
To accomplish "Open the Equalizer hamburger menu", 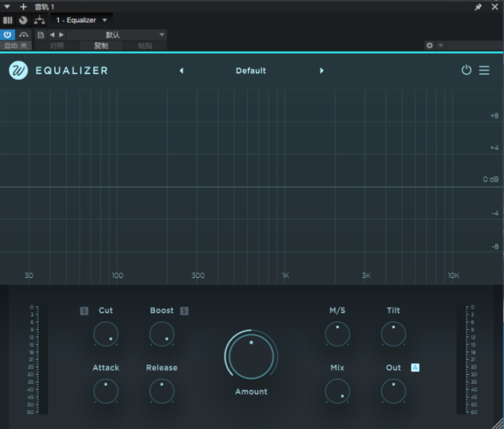I will click(x=484, y=71).
